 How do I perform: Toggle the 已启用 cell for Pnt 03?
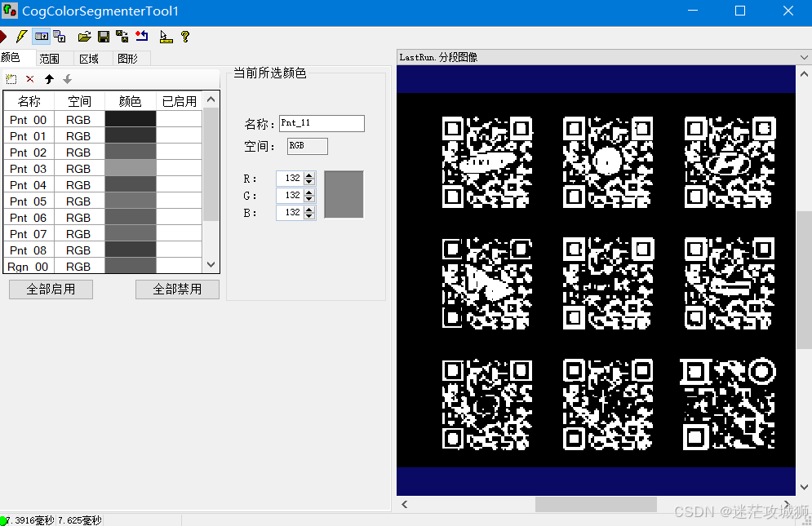pos(180,168)
